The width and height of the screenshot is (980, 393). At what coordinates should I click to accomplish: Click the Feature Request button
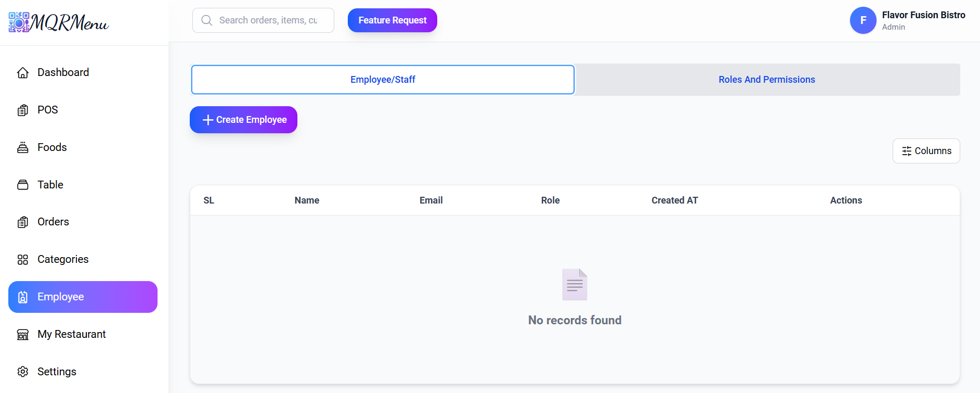pyautogui.click(x=392, y=20)
